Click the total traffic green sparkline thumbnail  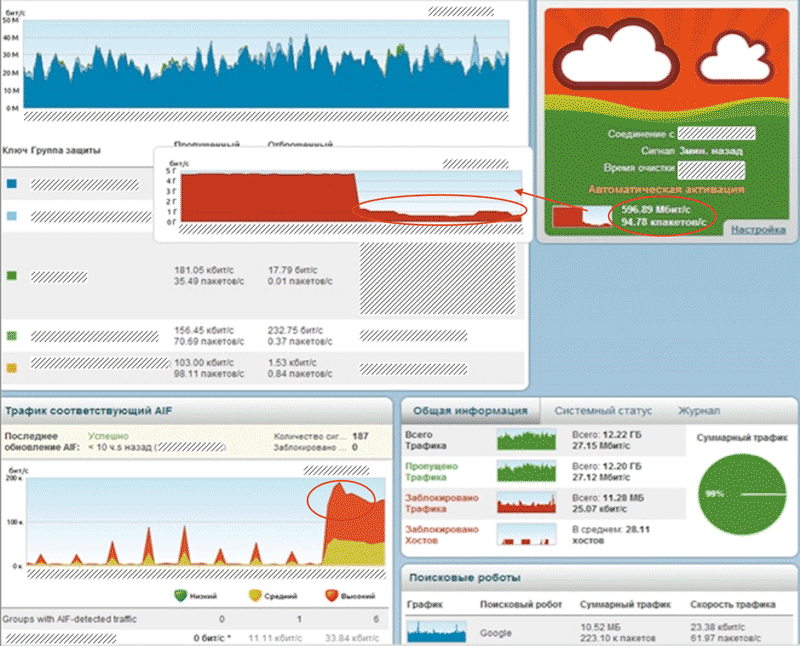(x=526, y=440)
